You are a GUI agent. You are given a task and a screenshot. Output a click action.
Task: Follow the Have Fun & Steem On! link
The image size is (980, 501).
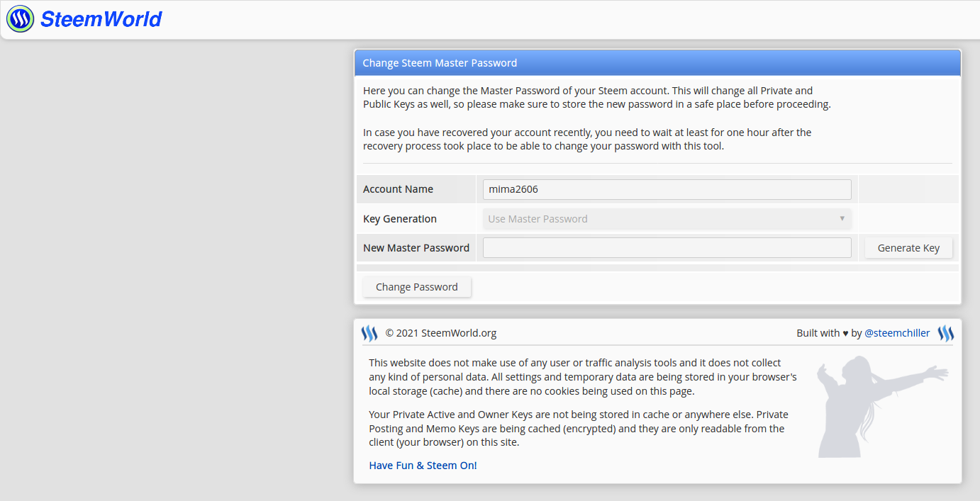coord(423,466)
